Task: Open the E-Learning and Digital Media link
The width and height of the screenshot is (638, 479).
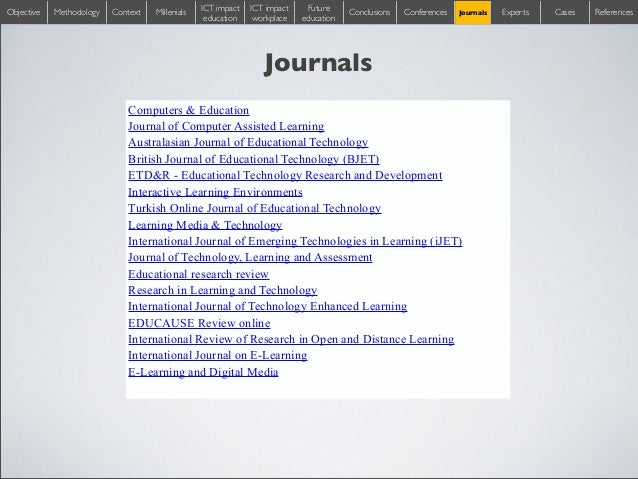Action: 203,372
